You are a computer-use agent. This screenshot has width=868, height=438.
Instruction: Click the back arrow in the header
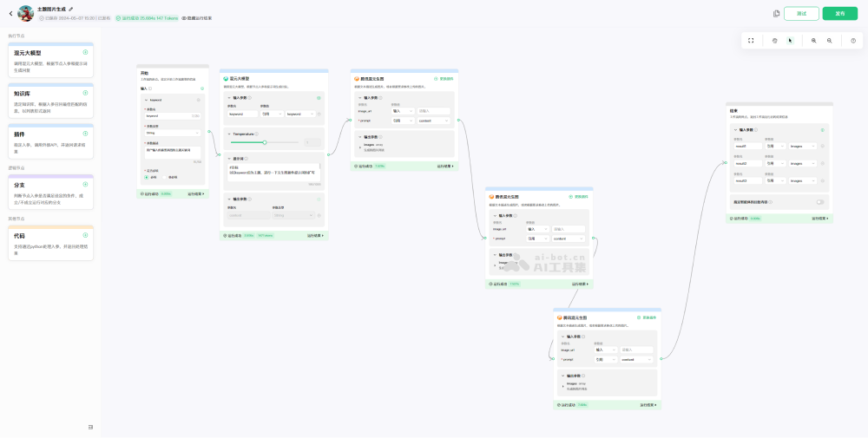pos(10,13)
